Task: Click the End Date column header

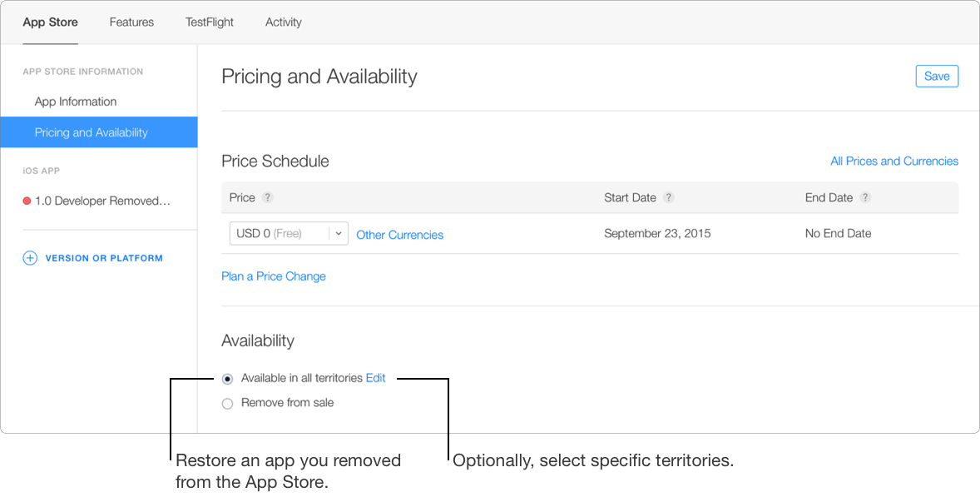Action: pos(829,197)
